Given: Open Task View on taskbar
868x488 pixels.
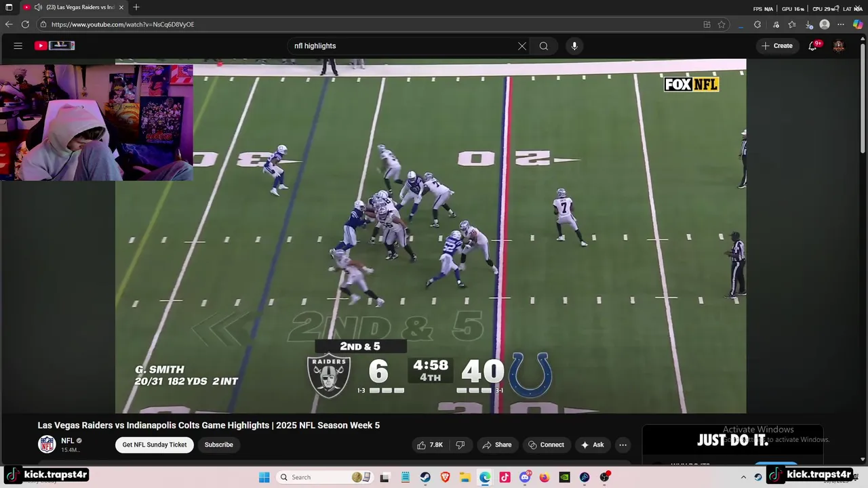Looking at the screenshot, I should tap(384, 477).
